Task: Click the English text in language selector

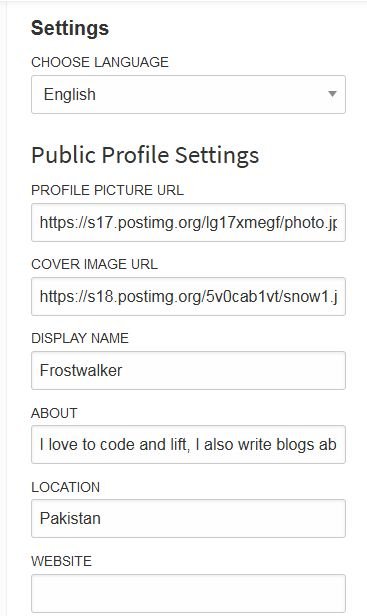Action: pos(70,95)
